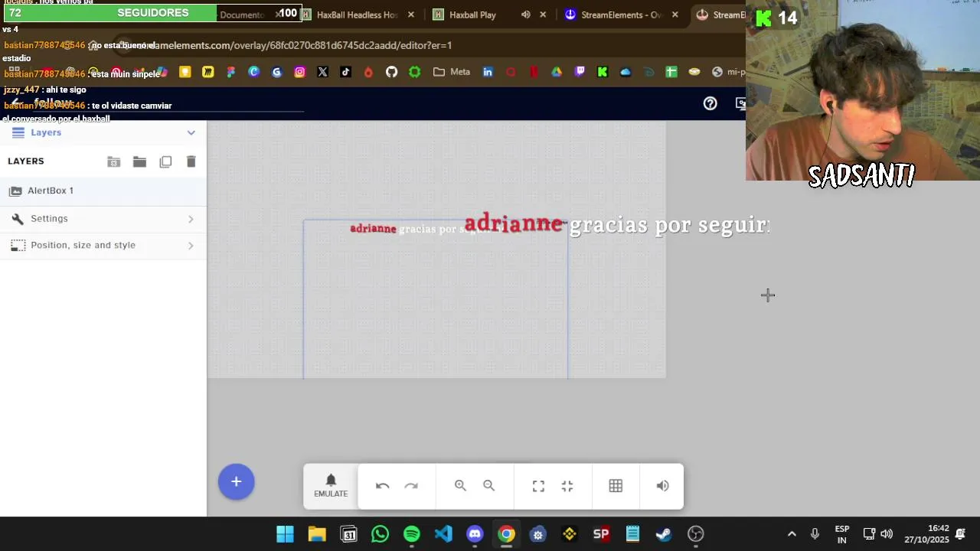Select the AlertBox 1 layer
980x551 pixels.
103,191
